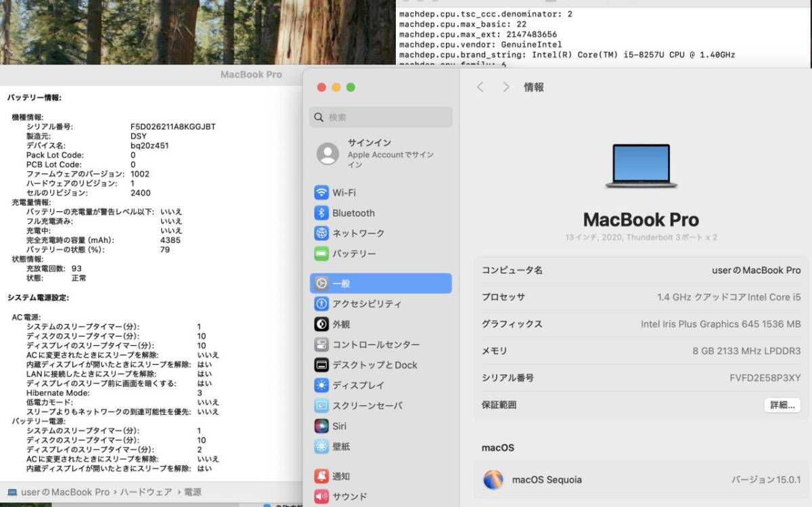Open the 詳細... warranty details button
The image size is (812, 507).
(782, 405)
